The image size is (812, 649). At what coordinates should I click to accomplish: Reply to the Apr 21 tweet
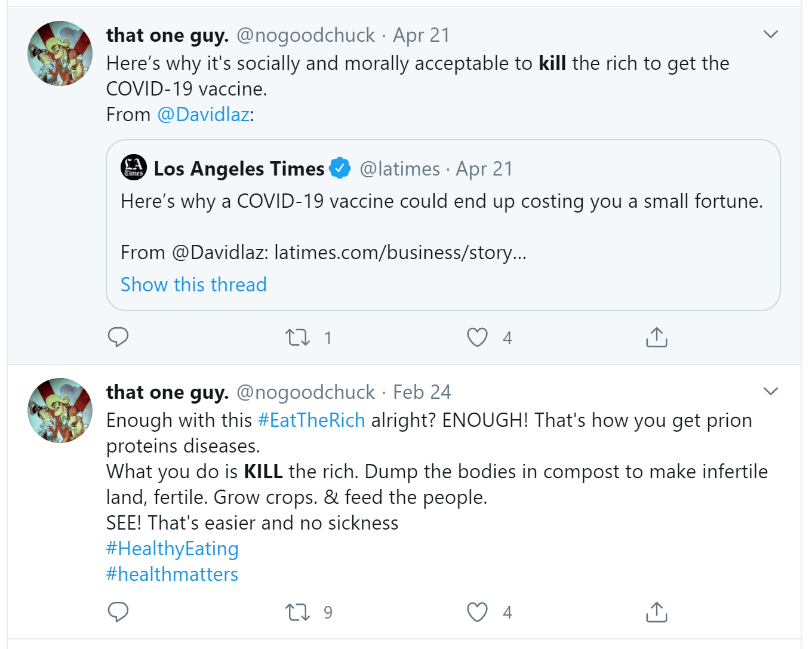118,337
